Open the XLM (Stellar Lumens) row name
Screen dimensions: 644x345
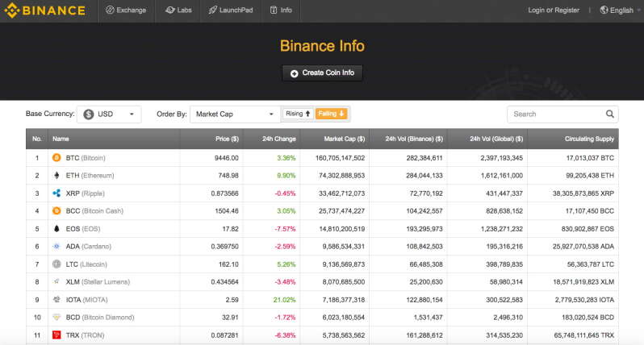[98, 282]
